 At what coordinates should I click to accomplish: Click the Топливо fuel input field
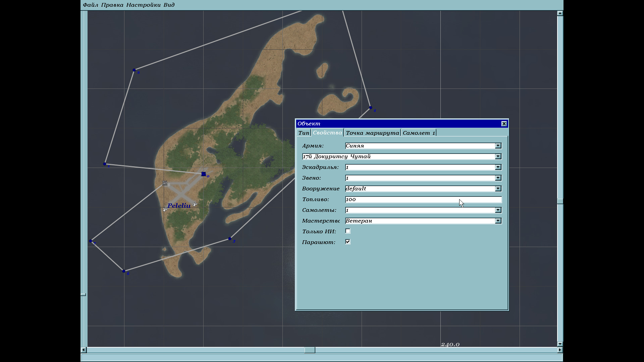coord(423,199)
